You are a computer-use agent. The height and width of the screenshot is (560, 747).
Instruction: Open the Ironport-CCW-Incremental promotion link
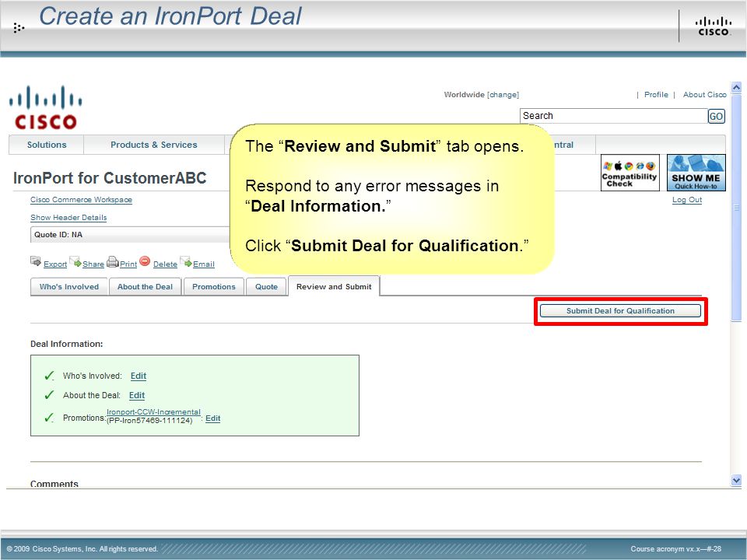pos(153,412)
